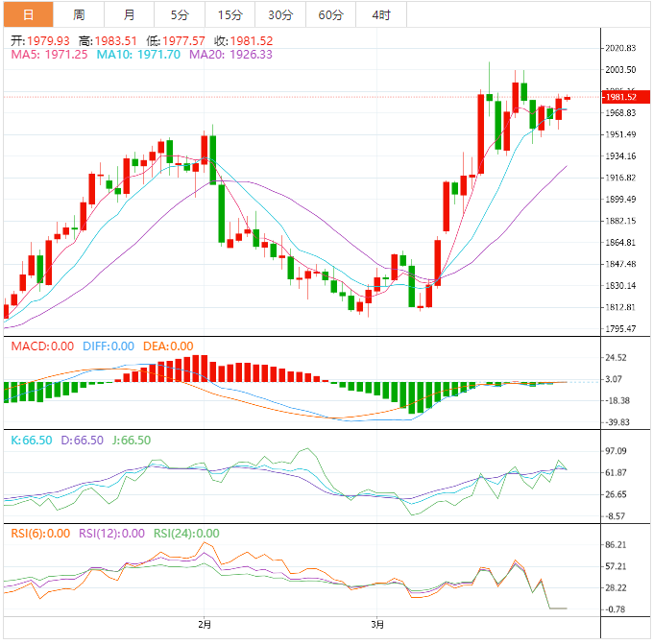Open the 5分 chart tab
The width and height of the screenshot is (653, 644).
click(180, 14)
